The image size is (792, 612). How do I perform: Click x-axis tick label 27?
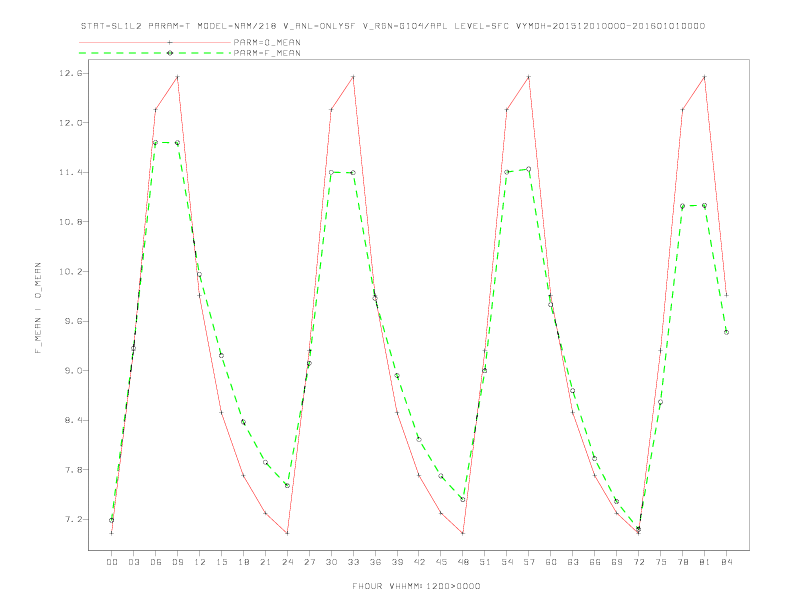[309, 562]
